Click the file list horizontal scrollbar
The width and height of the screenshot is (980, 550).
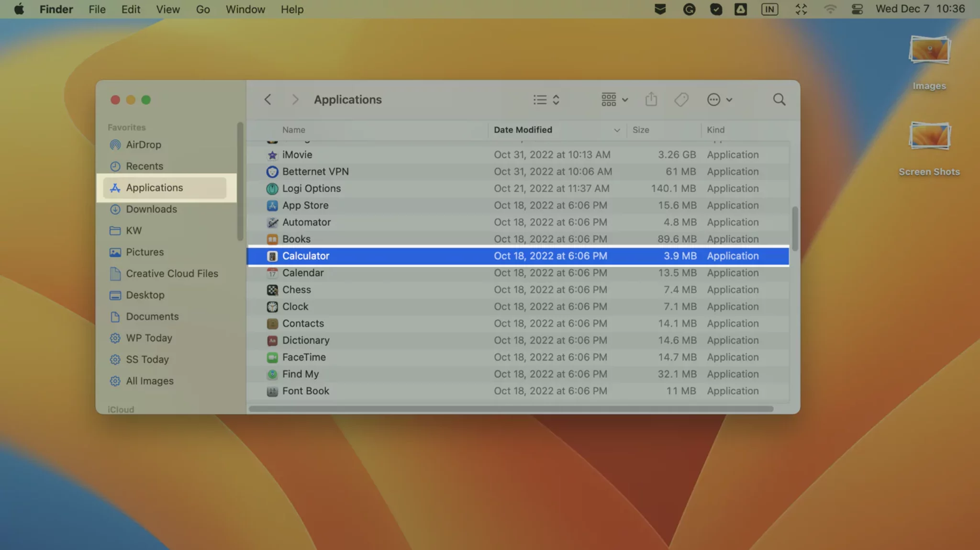(511, 409)
